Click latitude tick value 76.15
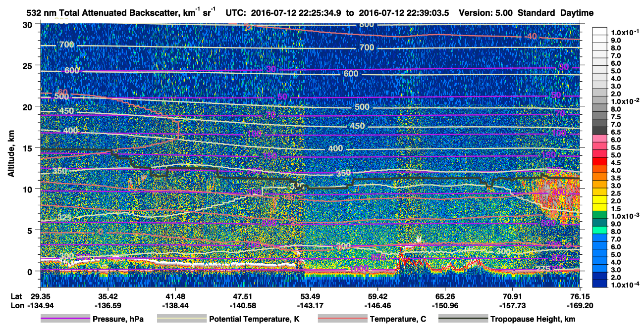The image size is (644, 330). click(580, 296)
